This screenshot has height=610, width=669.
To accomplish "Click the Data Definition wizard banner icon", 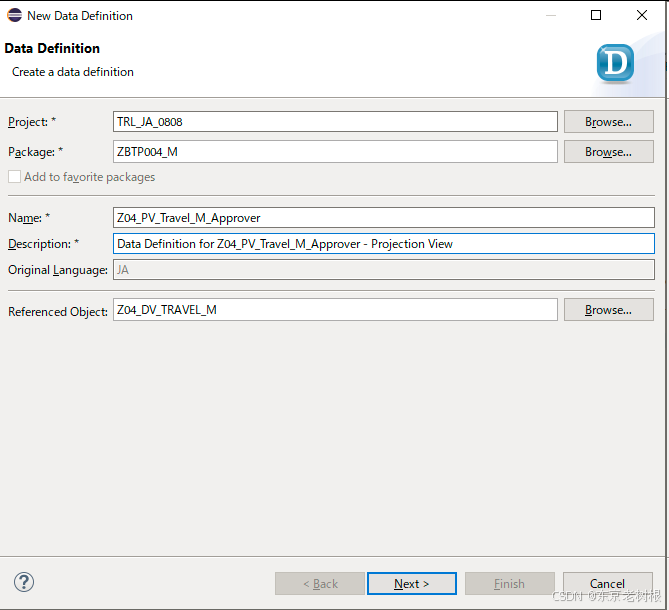I will click(615, 63).
